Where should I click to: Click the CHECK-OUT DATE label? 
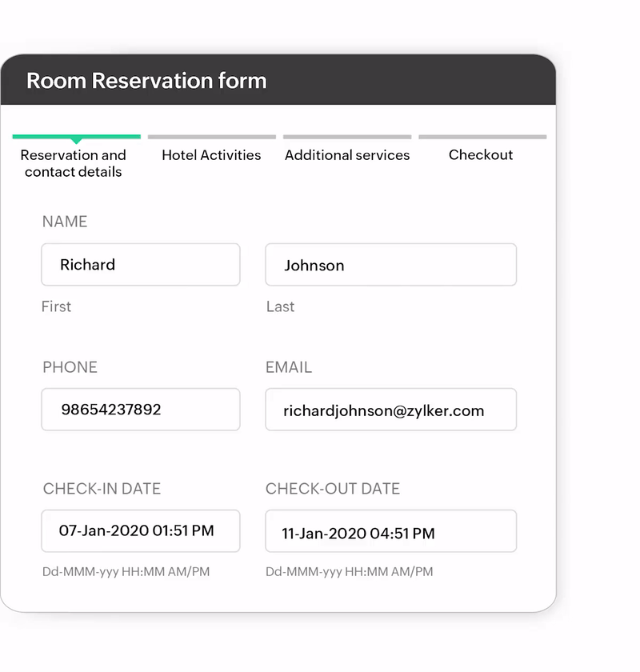pos(333,489)
